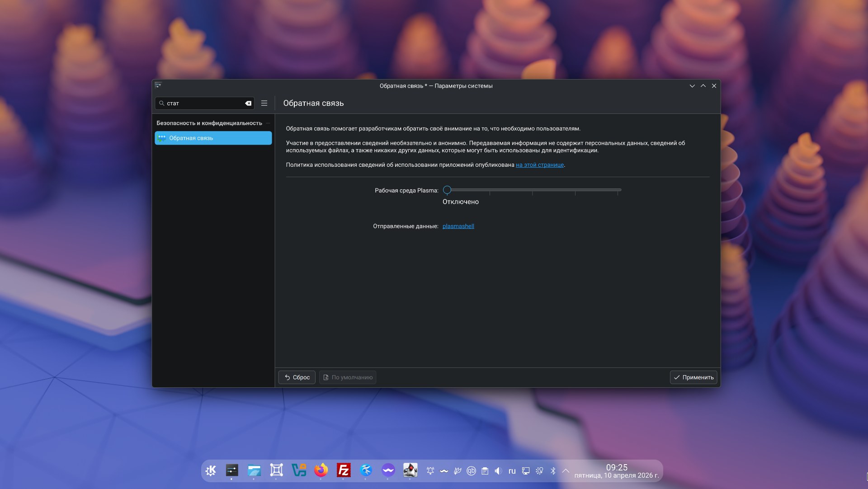868x489 pixels.
Task: Click inside the settings search field
Action: (x=203, y=103)
